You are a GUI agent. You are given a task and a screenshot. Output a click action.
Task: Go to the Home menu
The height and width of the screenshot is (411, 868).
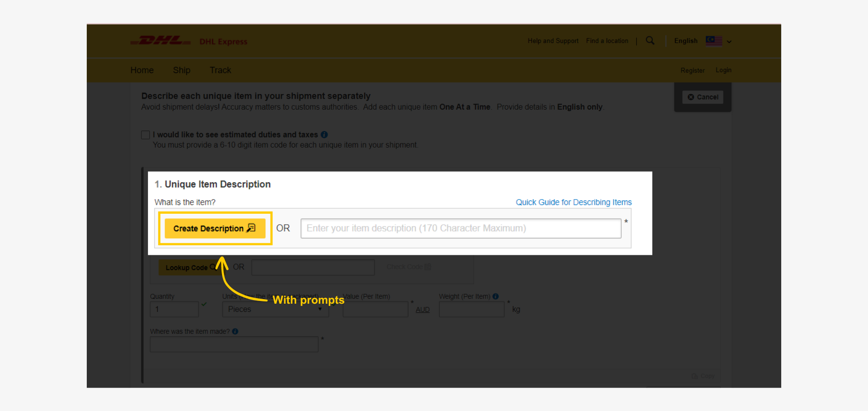(142, 70)
